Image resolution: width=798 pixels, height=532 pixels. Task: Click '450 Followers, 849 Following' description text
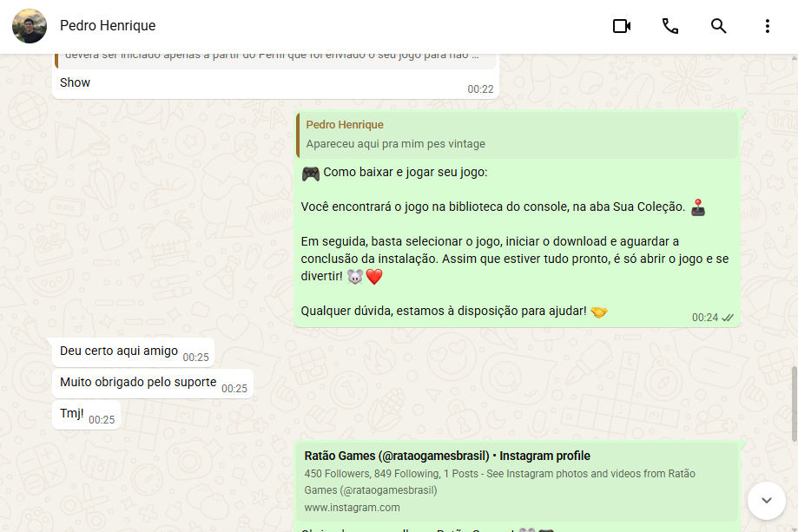click(x=500, y=482)
